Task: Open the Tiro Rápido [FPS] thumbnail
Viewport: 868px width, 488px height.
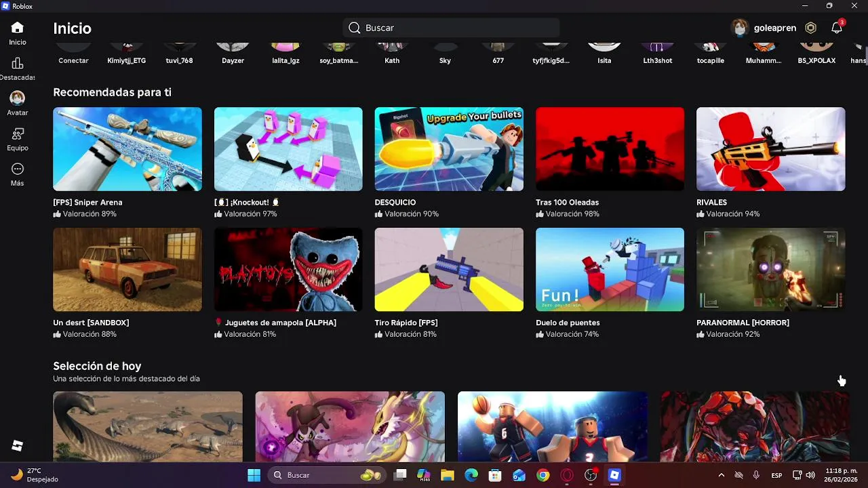Action: tap(449, 270)
